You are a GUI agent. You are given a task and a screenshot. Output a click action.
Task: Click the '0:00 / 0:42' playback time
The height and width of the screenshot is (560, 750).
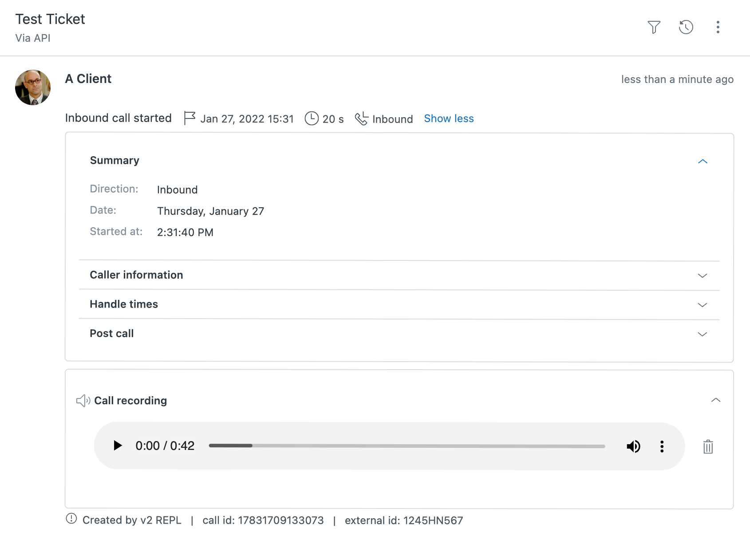[x=165, y=446]
